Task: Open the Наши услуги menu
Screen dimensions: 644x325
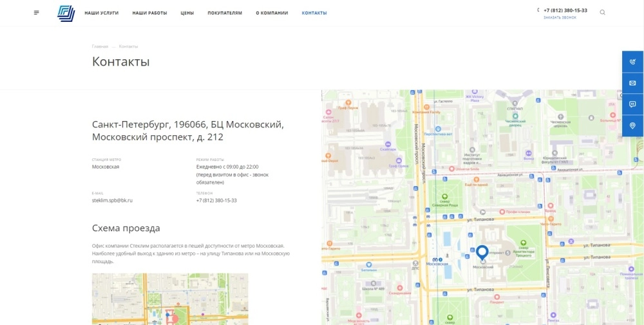Action: (x=102, y=13)
